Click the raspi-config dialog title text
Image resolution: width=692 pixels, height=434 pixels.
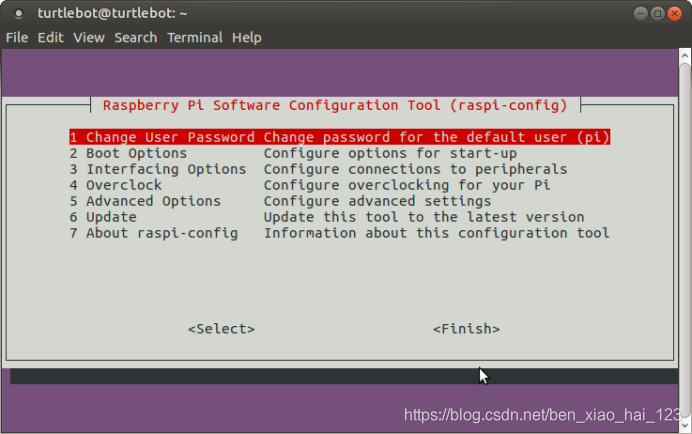point(335,106)
